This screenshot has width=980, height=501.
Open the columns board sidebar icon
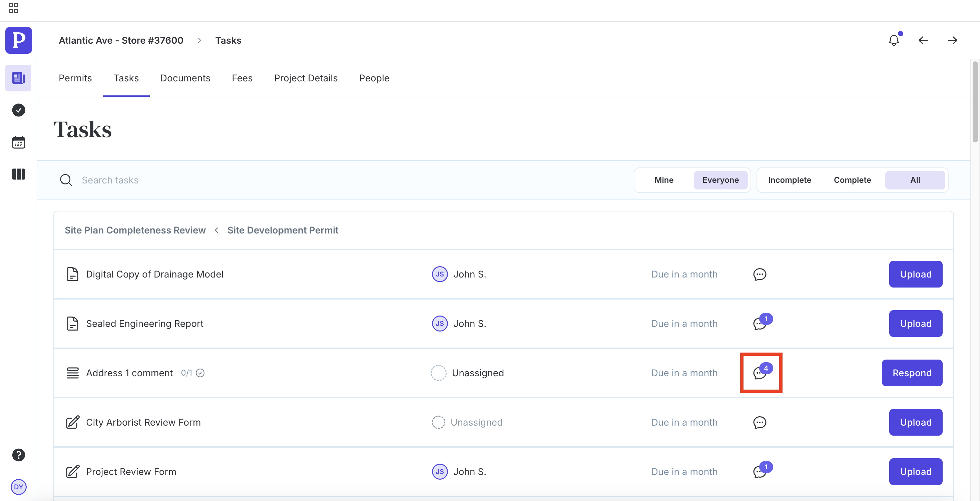(x=18, y=174)
